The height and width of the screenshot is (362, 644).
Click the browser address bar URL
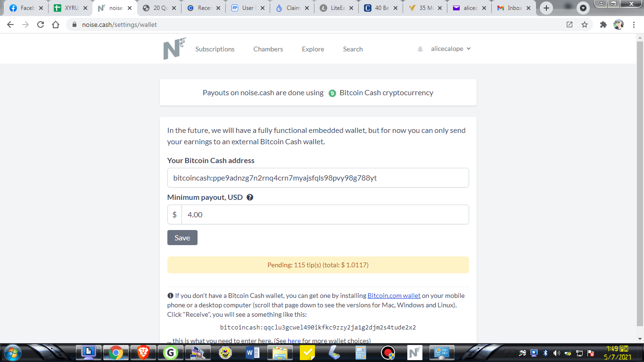(x=120, y=25)
